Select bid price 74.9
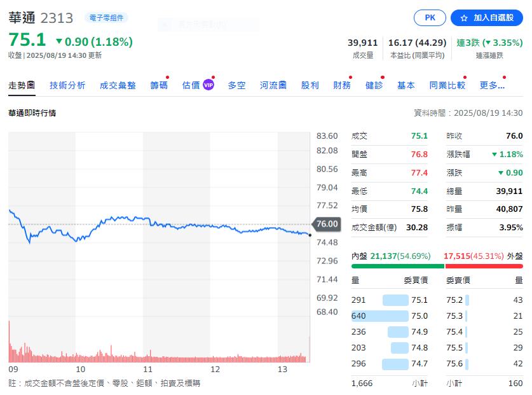 tap(419, 331)
